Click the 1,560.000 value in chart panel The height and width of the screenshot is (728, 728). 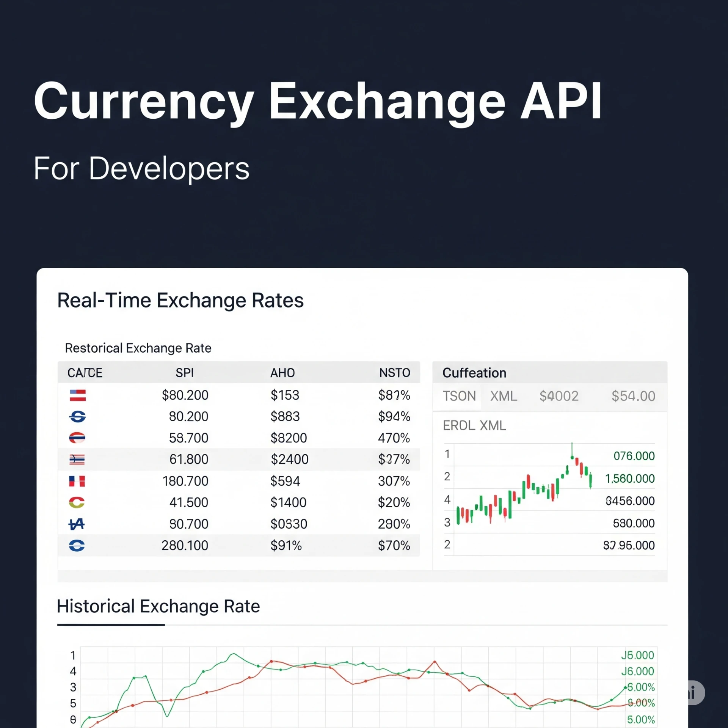[630, 479]
